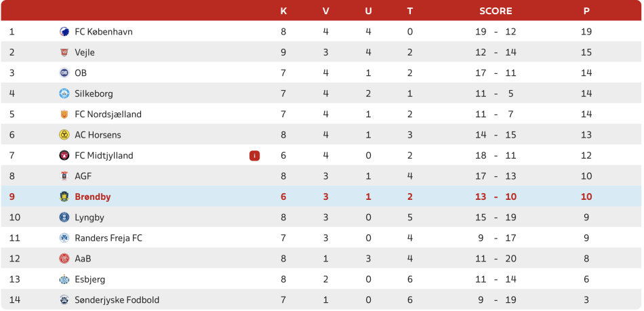Sort by the SCORE column header
Screen dimensions: 644x311
[496, 11]
